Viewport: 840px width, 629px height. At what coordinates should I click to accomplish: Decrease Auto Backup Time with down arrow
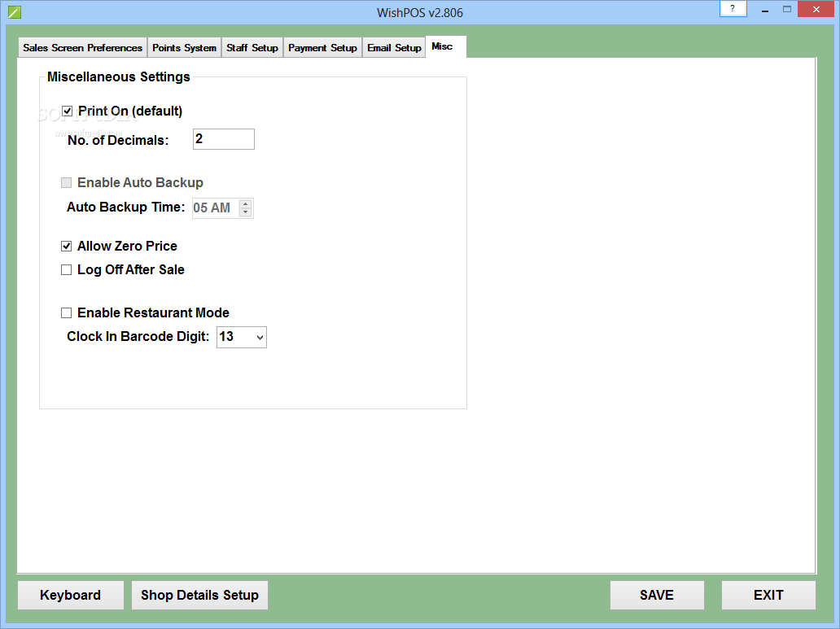(245, 212)
